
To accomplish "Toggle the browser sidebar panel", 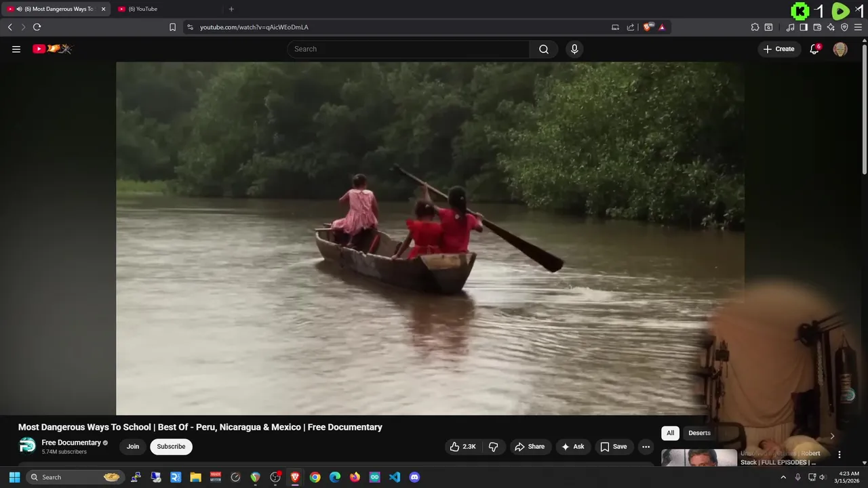I will (804, 27).
